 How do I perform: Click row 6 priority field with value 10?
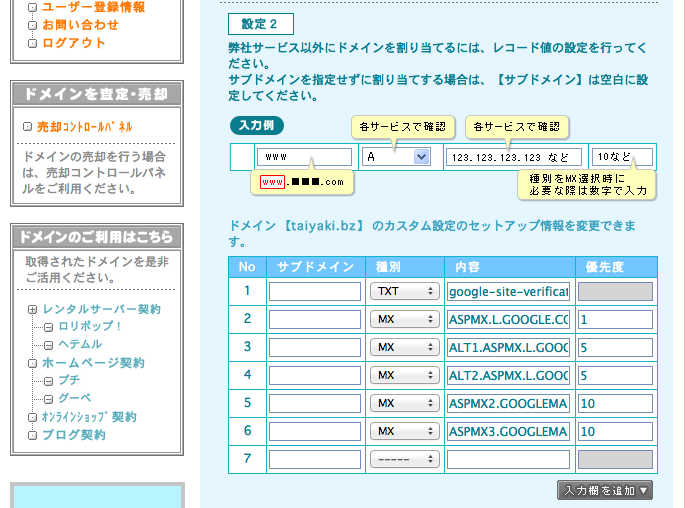click(x=615, y=431)
